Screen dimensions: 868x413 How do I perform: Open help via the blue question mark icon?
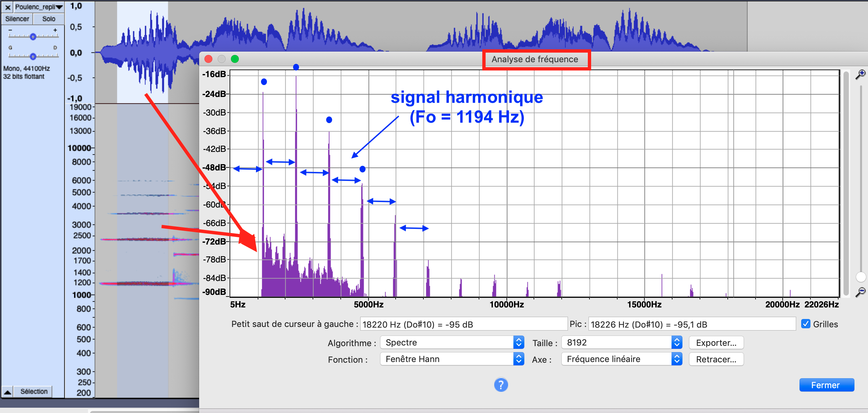(501, 384)
